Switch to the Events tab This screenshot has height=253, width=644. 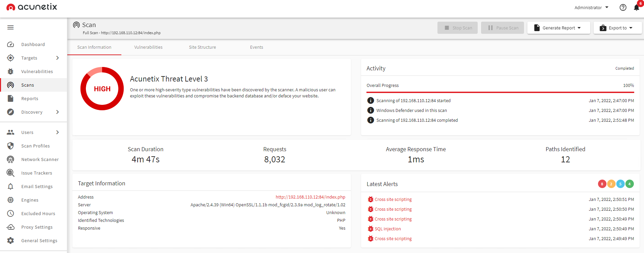coord(257,47)
